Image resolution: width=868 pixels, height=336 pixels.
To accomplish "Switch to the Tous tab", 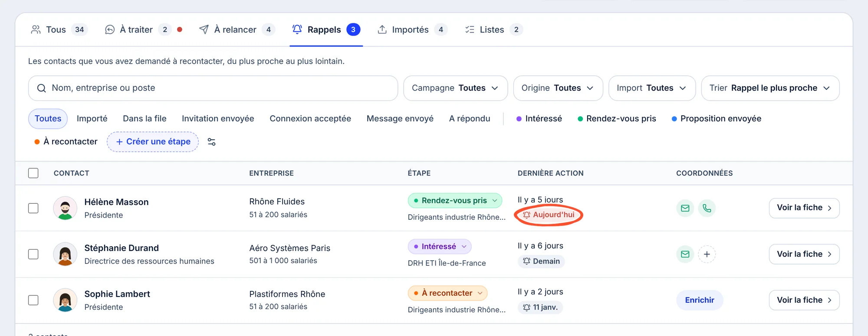I will 59,30.
